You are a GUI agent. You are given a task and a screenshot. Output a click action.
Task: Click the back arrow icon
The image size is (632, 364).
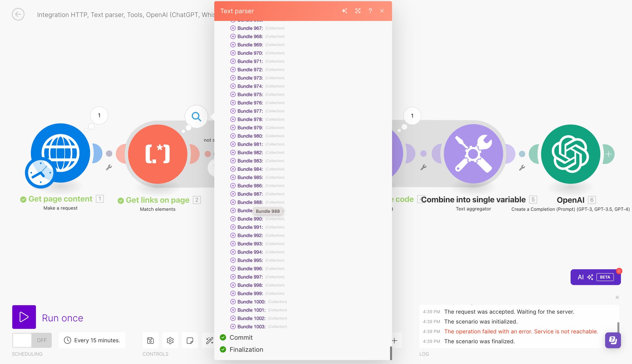(18, 14)
